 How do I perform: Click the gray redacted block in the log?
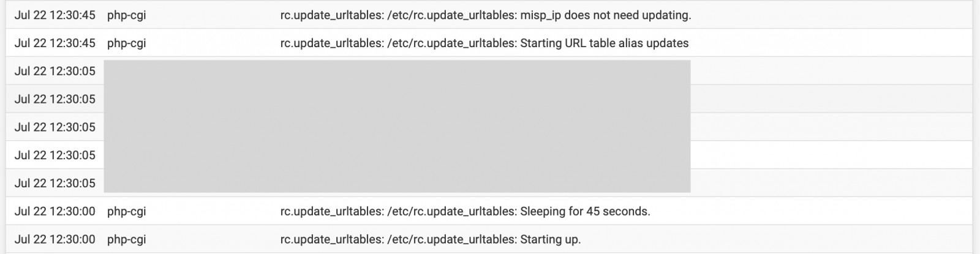click(x=397, y=126)
